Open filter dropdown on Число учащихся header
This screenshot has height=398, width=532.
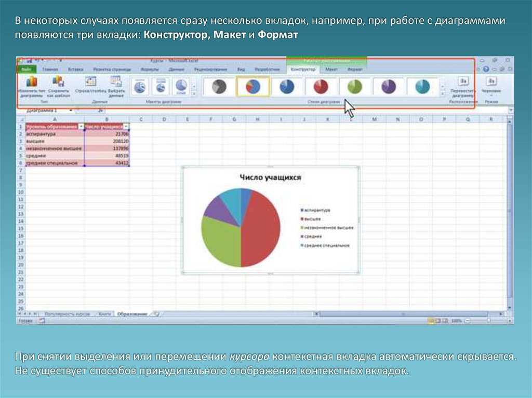click(x=126, y=127)
